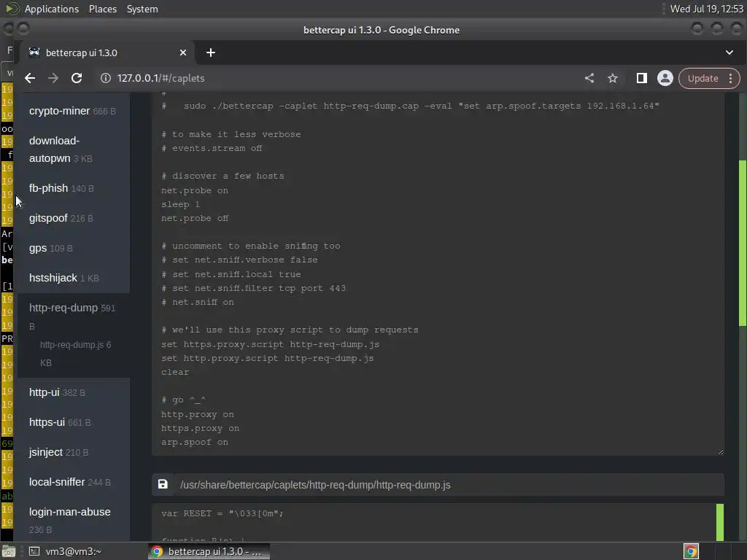Image resolution: width=747 pixels, height=560 pixels.
Task: Select the bettercap ui 1.3.0 tab
Action: (106, 52)
